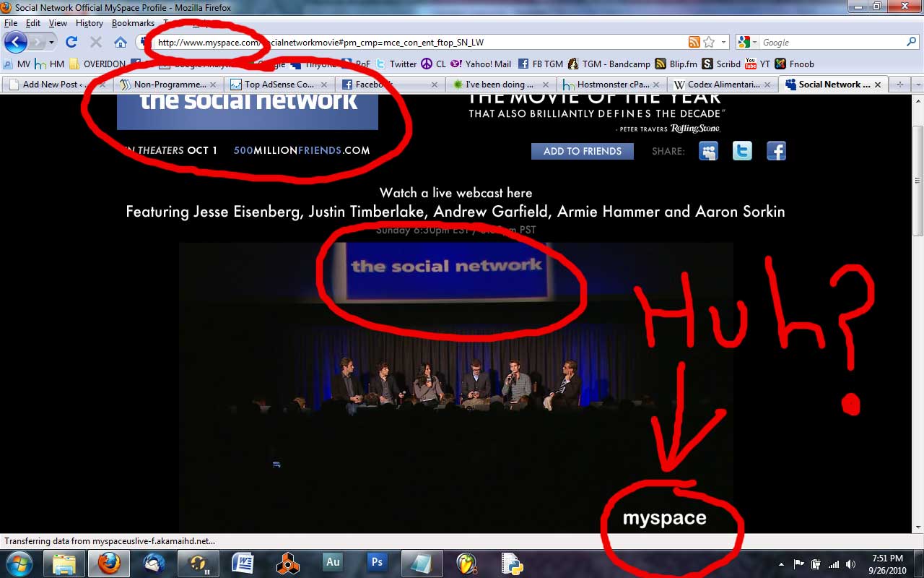Open the MV bookmark
Screen dimensions: 924x578
(x=17, y=64)
